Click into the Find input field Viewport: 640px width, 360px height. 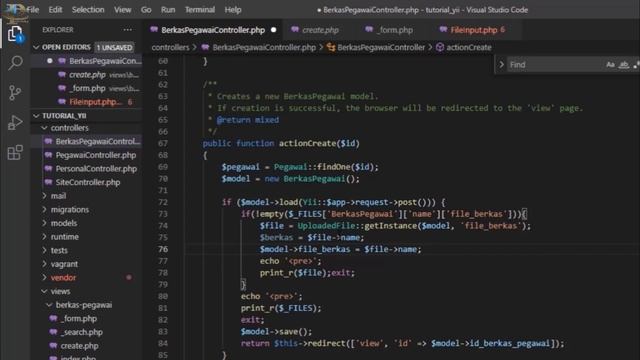(x=555, y=64)
